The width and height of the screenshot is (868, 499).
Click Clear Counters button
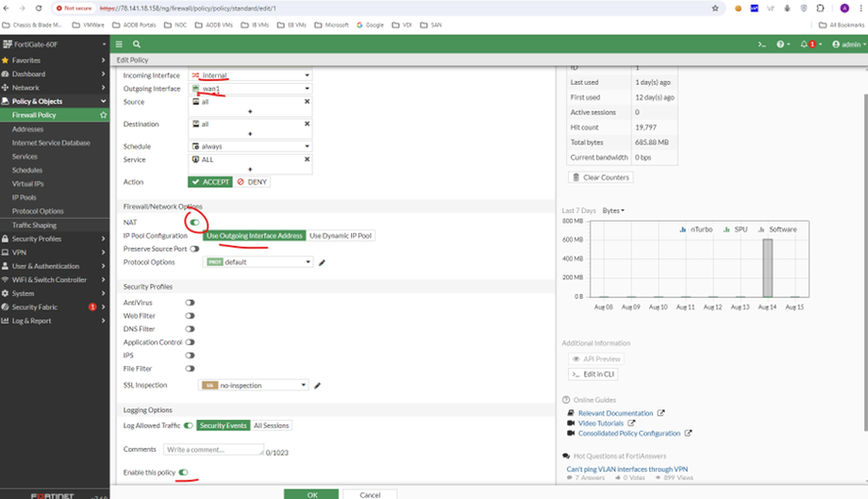(601, 177)
